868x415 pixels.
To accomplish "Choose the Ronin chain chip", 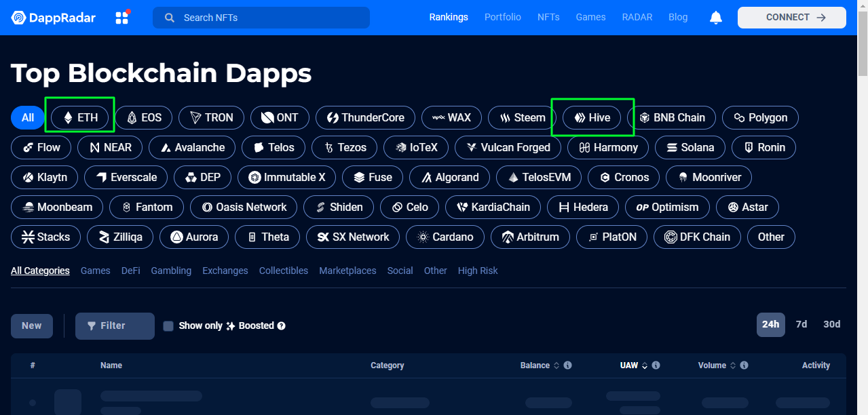I will [x=763, y=147].
